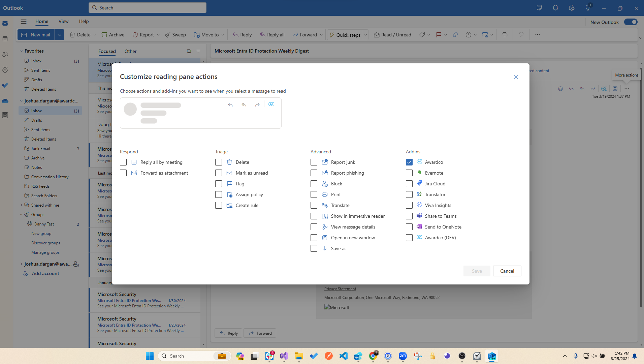The image size is (644, 364).
Task: Click the Print icon in the toolbar
Action: (x=504, y=35)
